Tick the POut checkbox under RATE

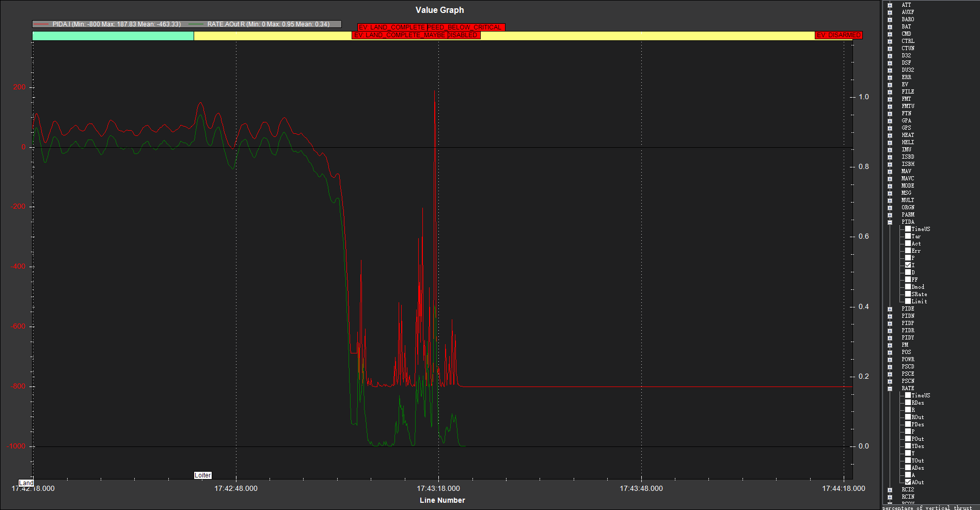[908, 439]
